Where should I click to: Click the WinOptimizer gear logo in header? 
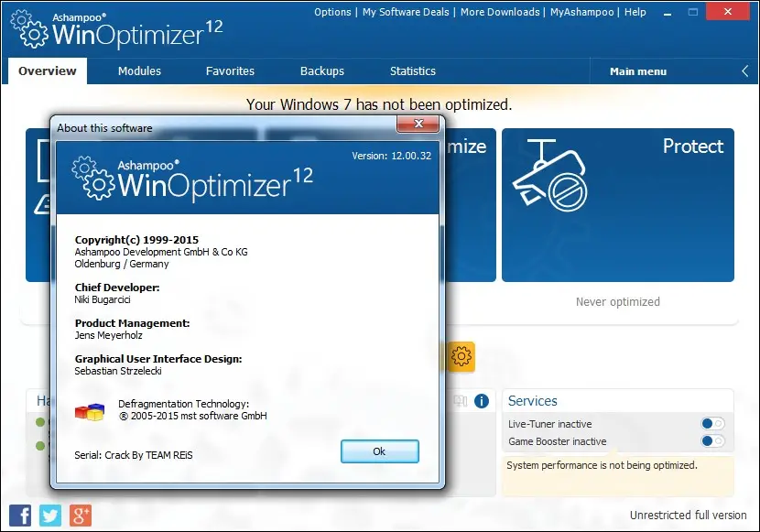pyautogui.click(x=29, y=29)
